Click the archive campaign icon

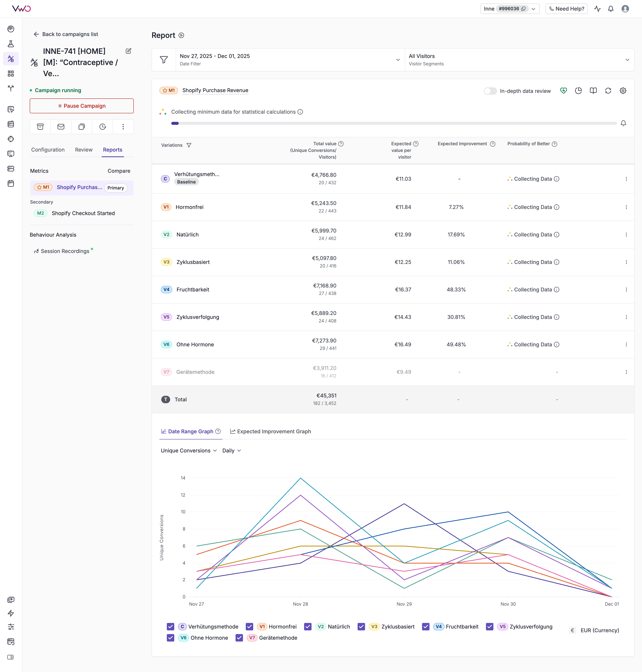pos(40,127)
